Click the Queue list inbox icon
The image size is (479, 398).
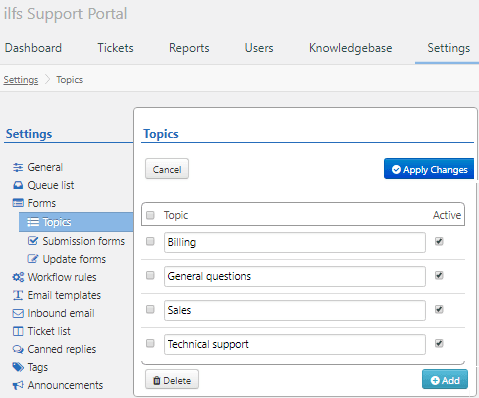18,185
